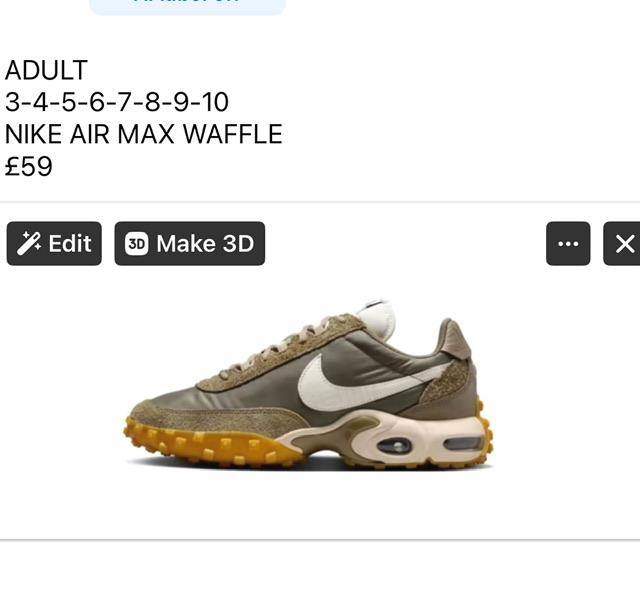Click NIKE AIR MAX WAFFLE title text
The width and height of the screenshot is (640, 589).
pyautogui.click(x=144, y=134)
